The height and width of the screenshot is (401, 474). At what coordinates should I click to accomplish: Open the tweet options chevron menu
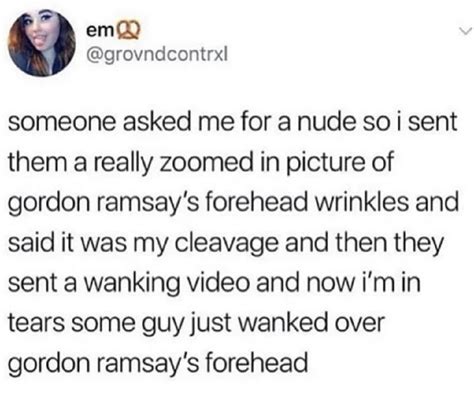pyautogui.click(x=465, y=31)
